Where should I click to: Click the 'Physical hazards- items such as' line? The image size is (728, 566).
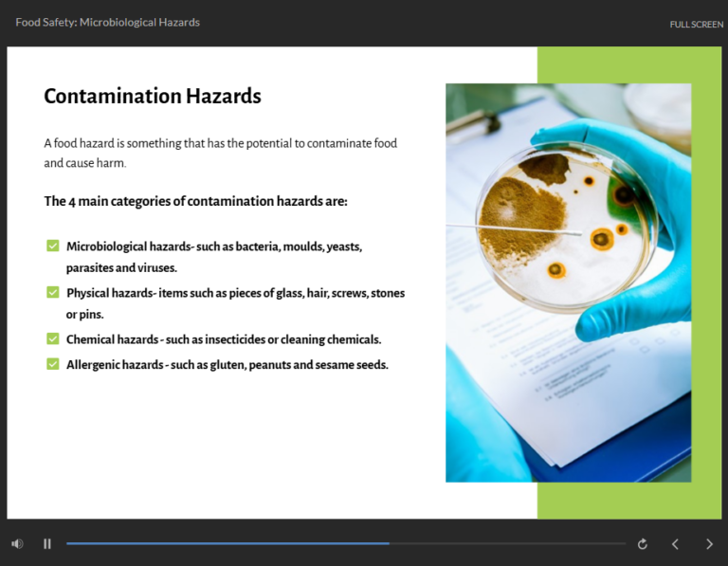pos(235,303)
